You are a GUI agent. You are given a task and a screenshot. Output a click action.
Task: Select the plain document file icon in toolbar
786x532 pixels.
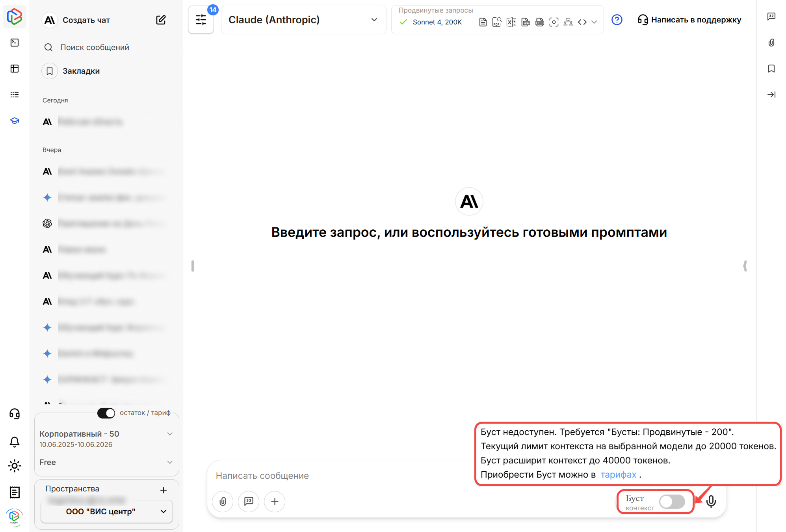483,22
